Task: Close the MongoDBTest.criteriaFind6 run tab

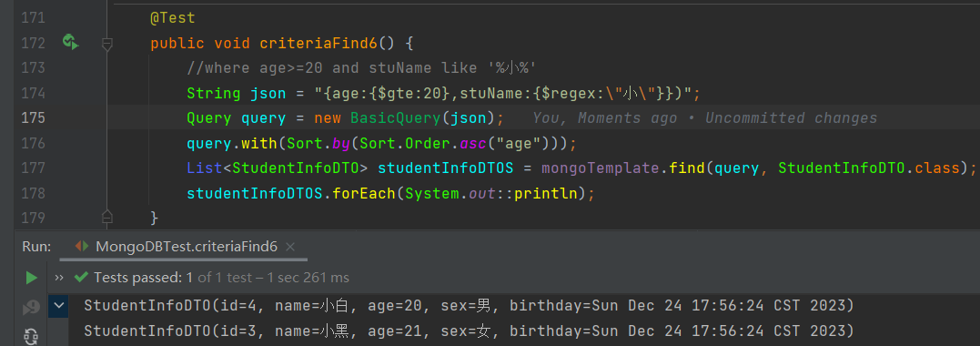Action: 290,247
